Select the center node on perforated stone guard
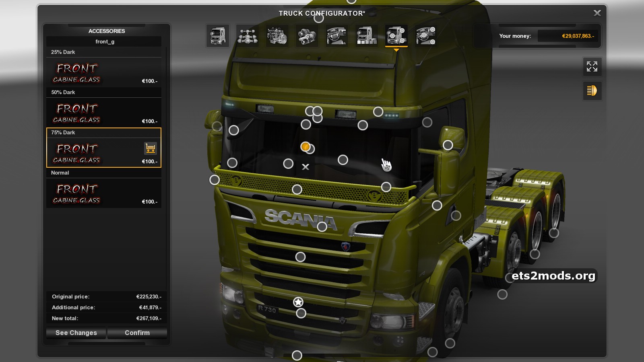The width and height of the screenshot is (644, 362). pyautogui.click(x=297, y=189)
